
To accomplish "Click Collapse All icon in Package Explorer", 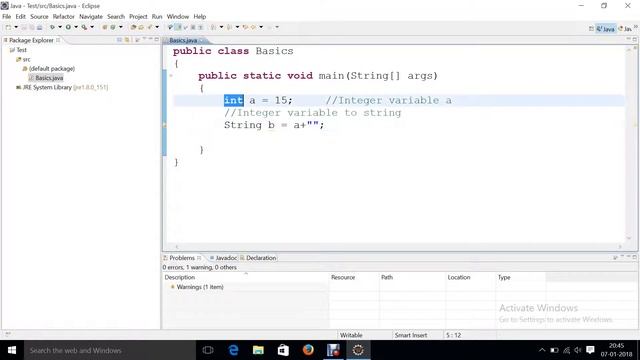I will [119, 40].
